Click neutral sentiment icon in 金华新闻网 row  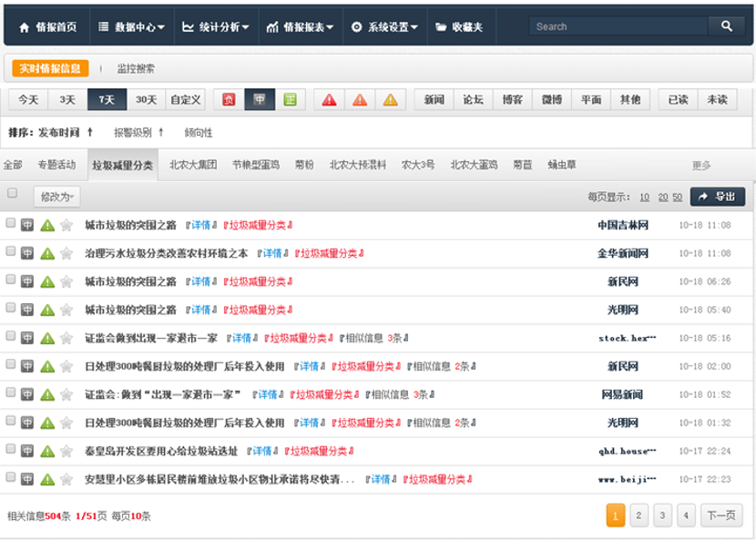pos(27,253)
